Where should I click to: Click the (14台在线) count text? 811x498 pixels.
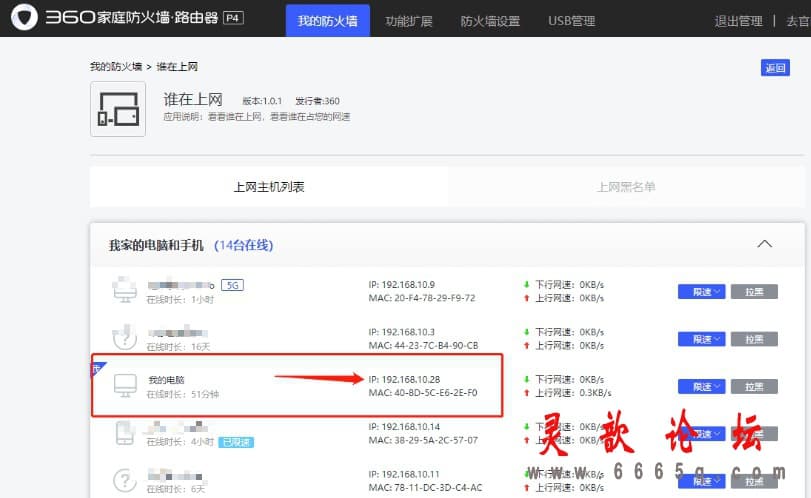click(x=244, y=245)
